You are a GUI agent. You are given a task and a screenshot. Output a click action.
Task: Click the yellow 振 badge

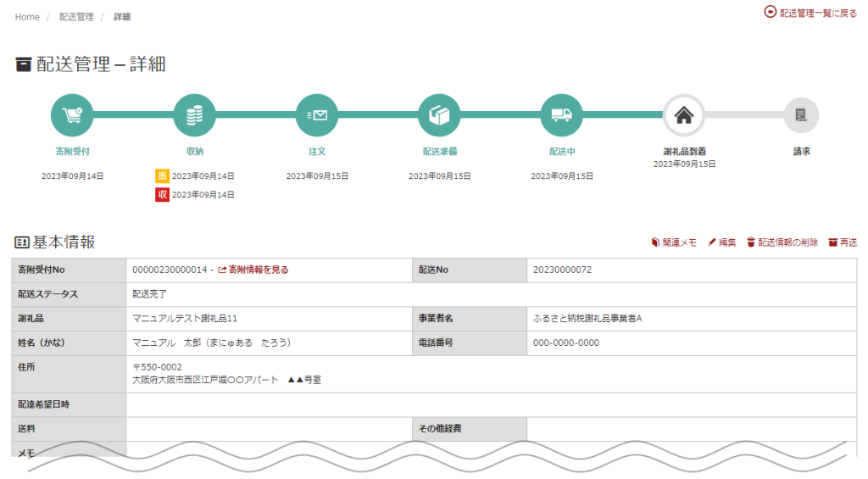point(162,176)
